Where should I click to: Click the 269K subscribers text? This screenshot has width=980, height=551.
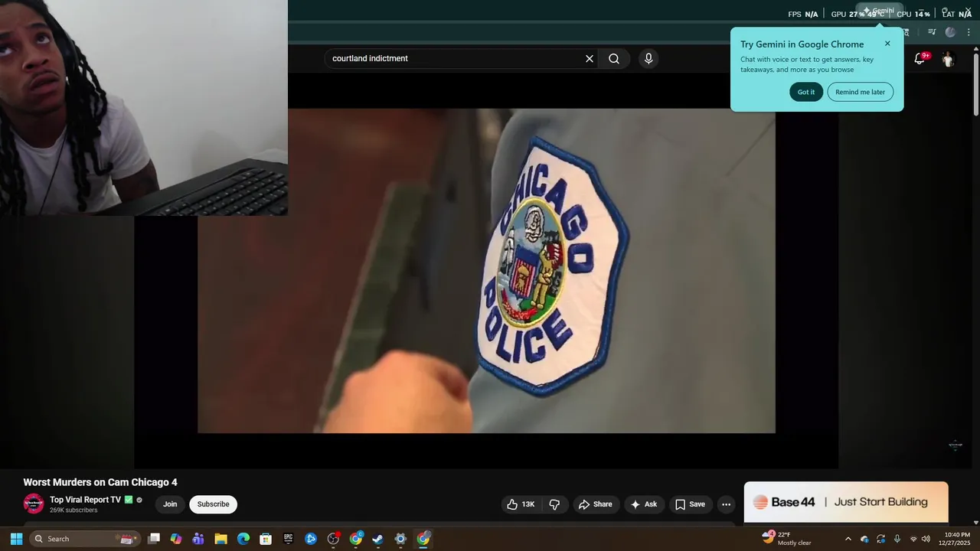[73, 510]
